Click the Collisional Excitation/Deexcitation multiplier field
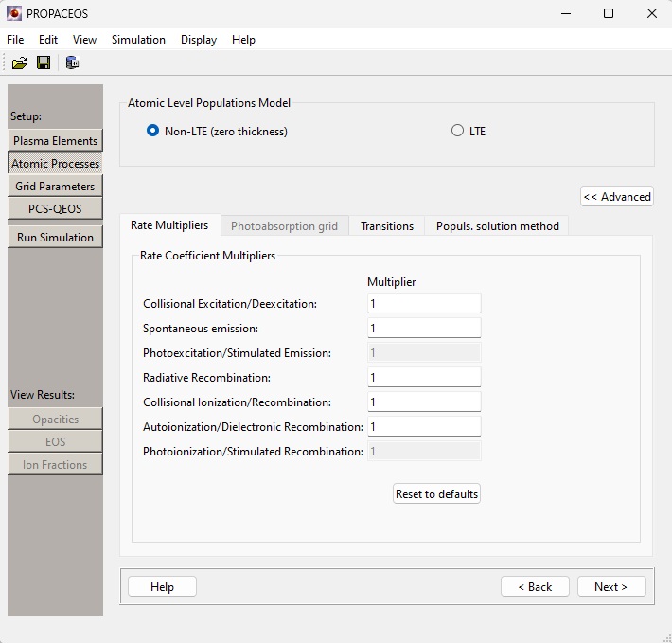This screenshot has width=672, height=643. click(423, 303)
